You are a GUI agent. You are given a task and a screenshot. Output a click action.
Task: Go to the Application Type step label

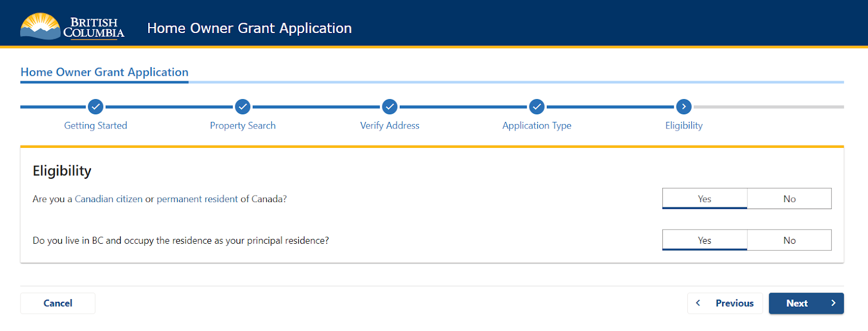537,126
